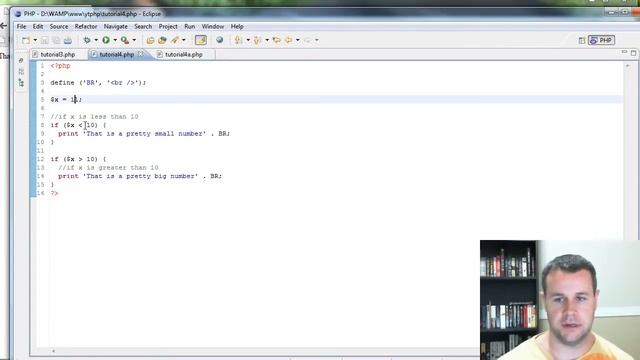Click the 'That is a pretty big number' string
Image resolution: width=640 pixels, height=360 pixels.
click(x=140, y=176)
